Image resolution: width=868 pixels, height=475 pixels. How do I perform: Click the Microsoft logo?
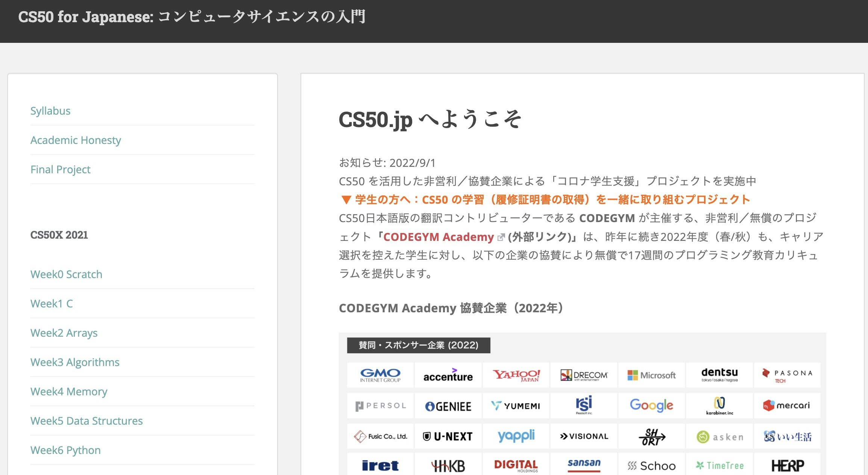click(651, 375)
